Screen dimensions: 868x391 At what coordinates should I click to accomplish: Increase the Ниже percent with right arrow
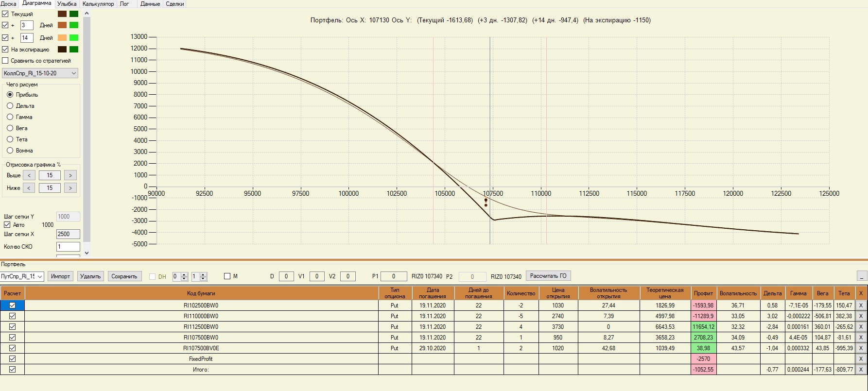(70, 188)
